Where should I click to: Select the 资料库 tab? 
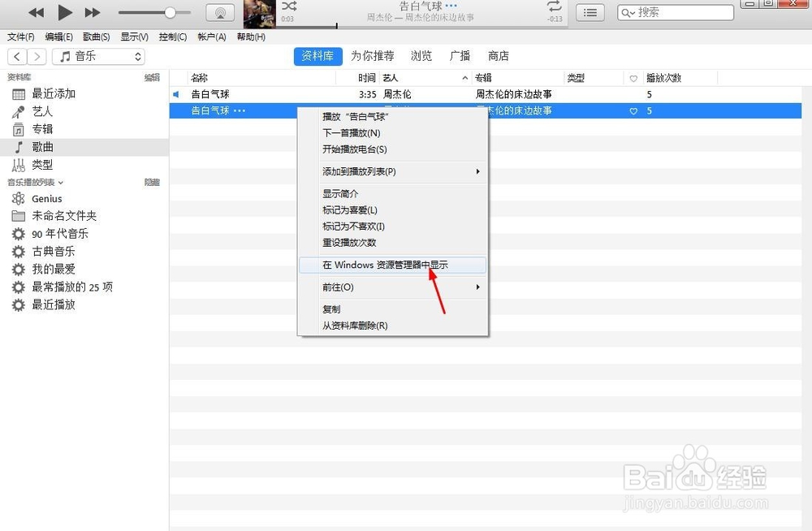(x=318, y=56)
